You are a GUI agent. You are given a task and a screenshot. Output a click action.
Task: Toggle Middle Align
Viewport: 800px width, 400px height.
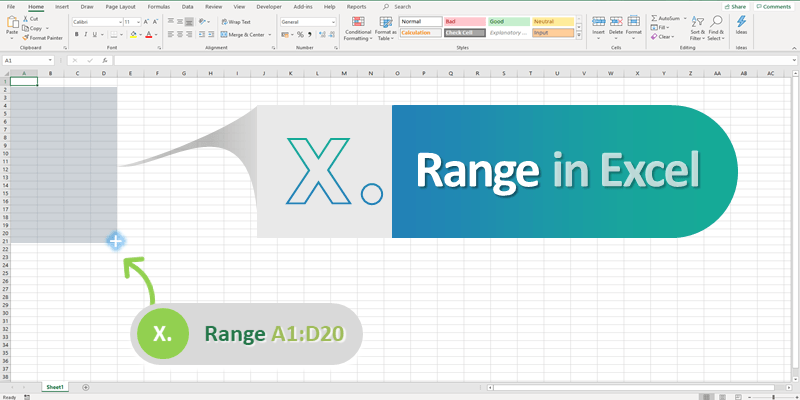180,22
